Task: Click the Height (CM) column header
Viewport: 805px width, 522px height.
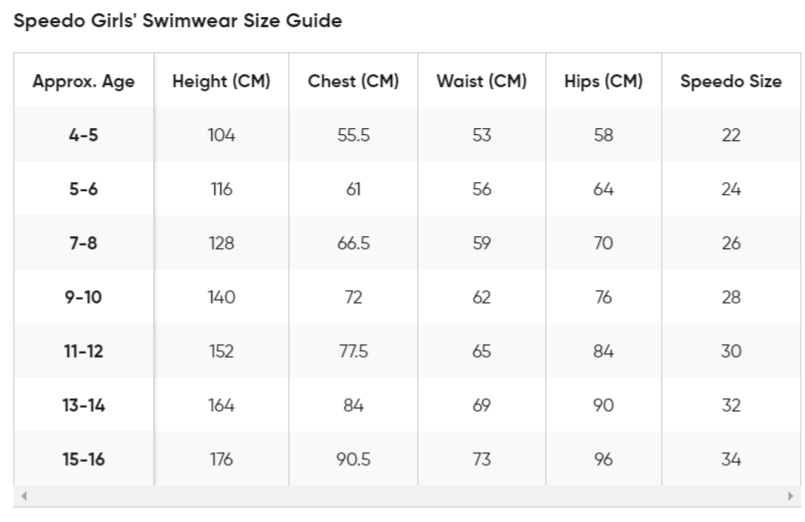Action: pyautogui.click(x=221, y=81)
